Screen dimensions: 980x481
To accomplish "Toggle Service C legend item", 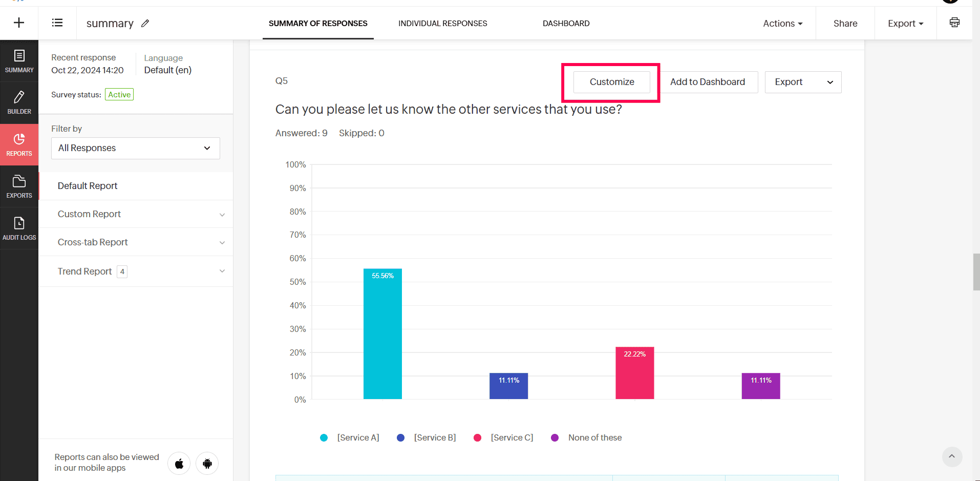I will coord(503,437).
